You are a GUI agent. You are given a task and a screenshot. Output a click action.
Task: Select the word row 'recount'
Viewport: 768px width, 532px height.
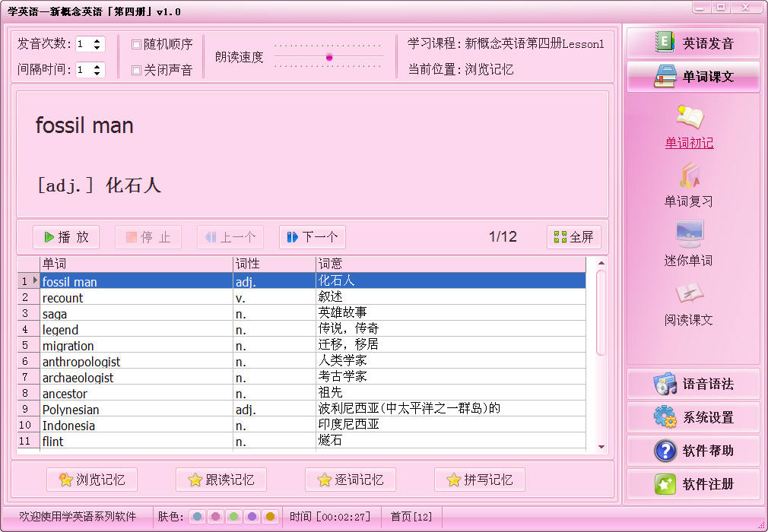coord(302,297)
